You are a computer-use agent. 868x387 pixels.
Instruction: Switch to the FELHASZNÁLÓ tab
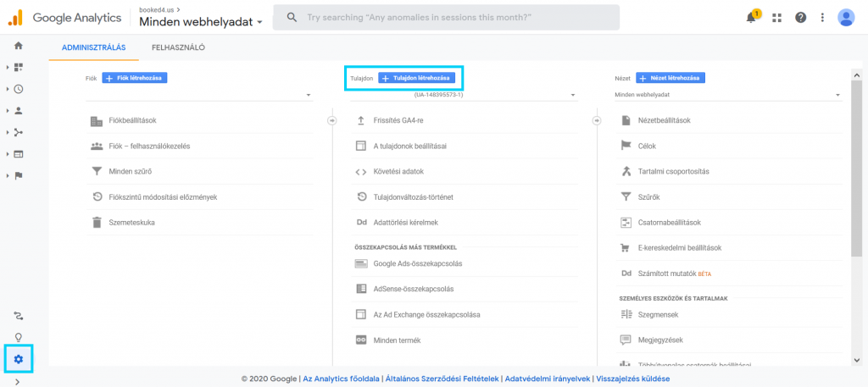pos(179,47)
